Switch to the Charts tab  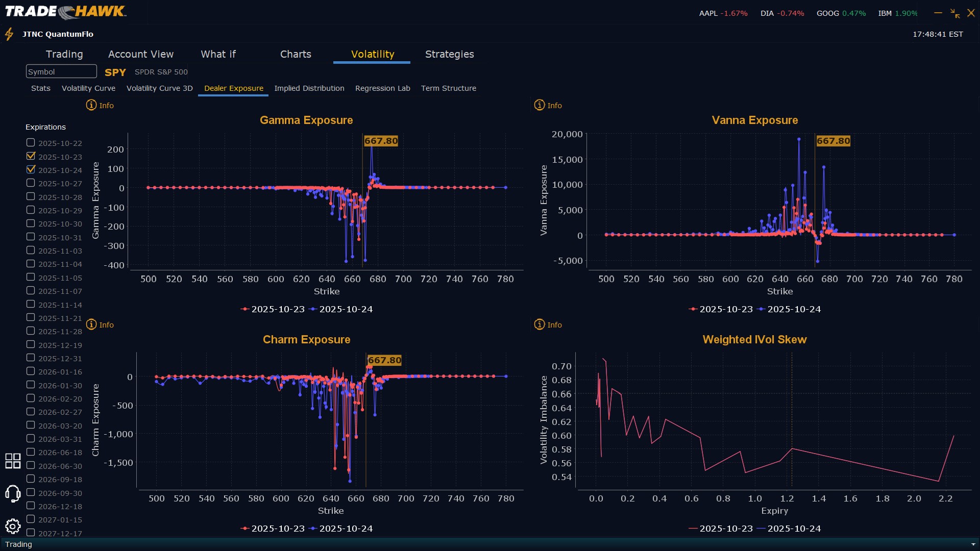pos(296,54)
